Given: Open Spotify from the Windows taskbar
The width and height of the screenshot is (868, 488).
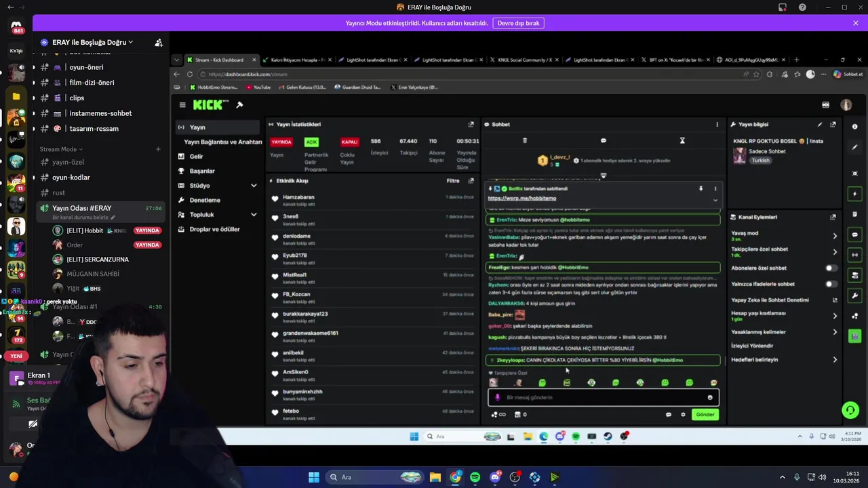Looking at the screenshot, I should 475,477.
